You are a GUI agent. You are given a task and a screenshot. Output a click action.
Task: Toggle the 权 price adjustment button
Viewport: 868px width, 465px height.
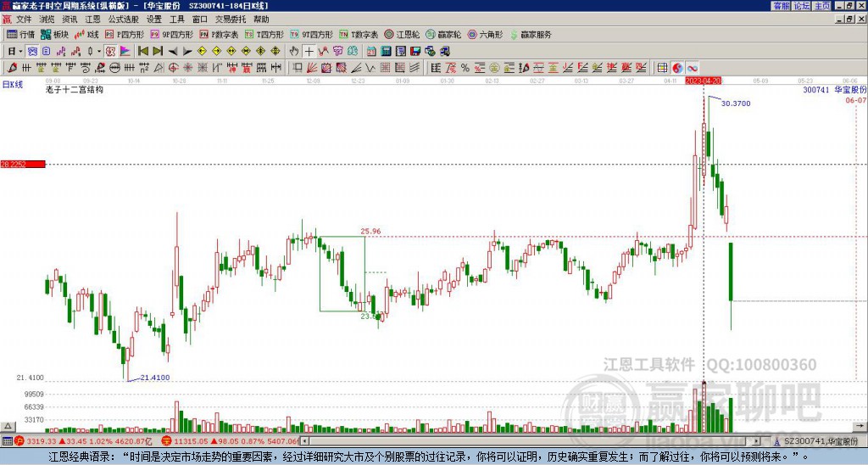110,52
